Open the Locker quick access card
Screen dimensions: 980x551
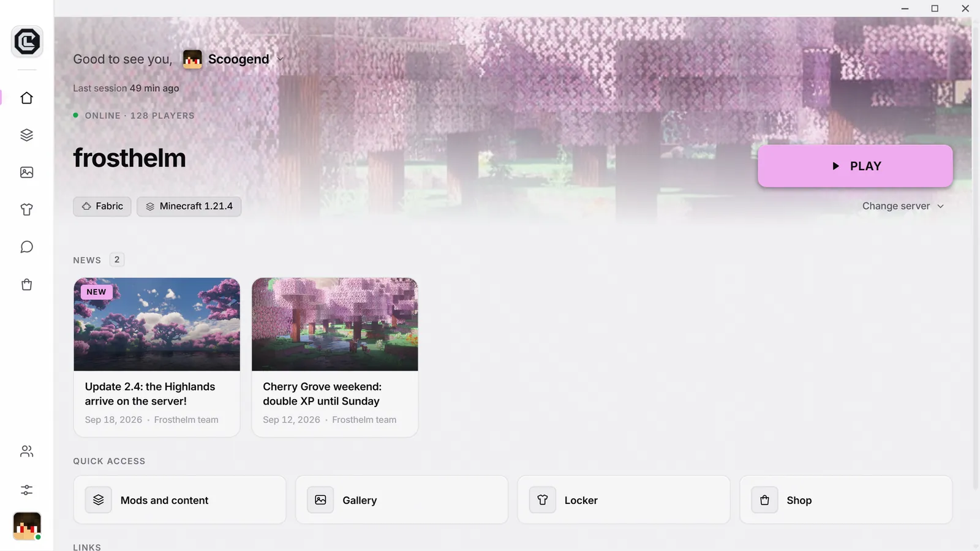[x=624, y=500]
